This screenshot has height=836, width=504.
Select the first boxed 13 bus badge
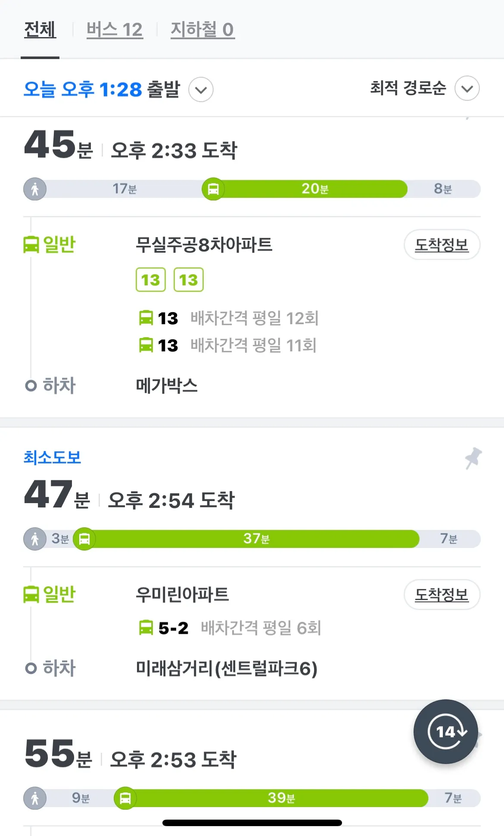click(151, 280)
